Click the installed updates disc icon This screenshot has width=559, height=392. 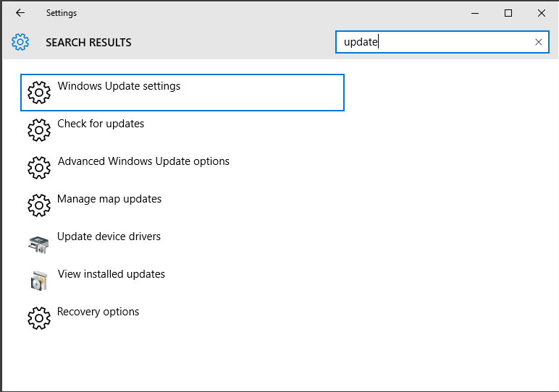pos(39,281)
